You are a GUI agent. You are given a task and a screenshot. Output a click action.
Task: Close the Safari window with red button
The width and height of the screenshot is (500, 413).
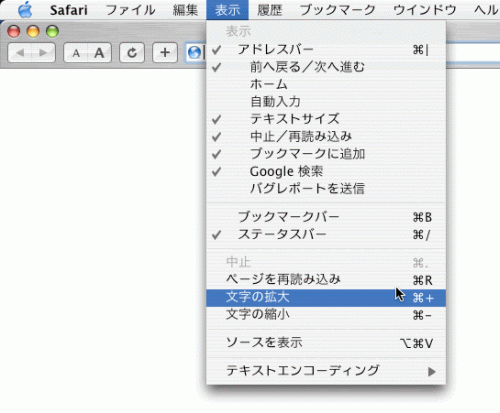(x=14, y=32)
